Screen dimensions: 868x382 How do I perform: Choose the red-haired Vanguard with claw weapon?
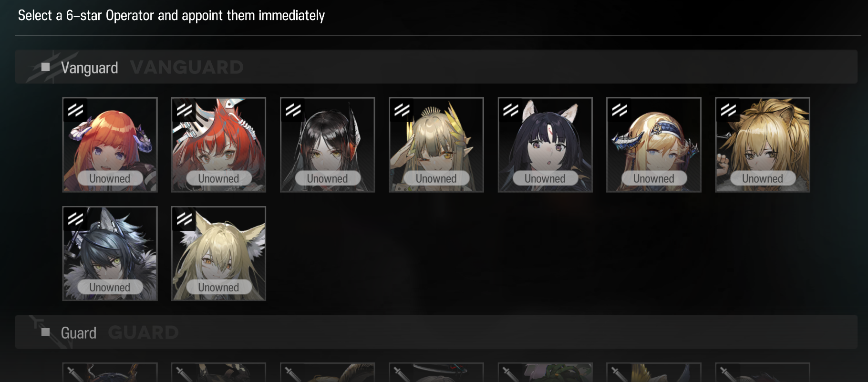click(x=218, y=145)
